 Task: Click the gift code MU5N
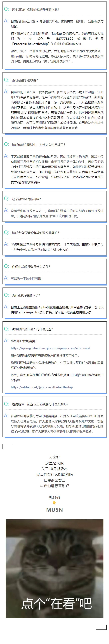pyautogui.click(x=54, y=510)
